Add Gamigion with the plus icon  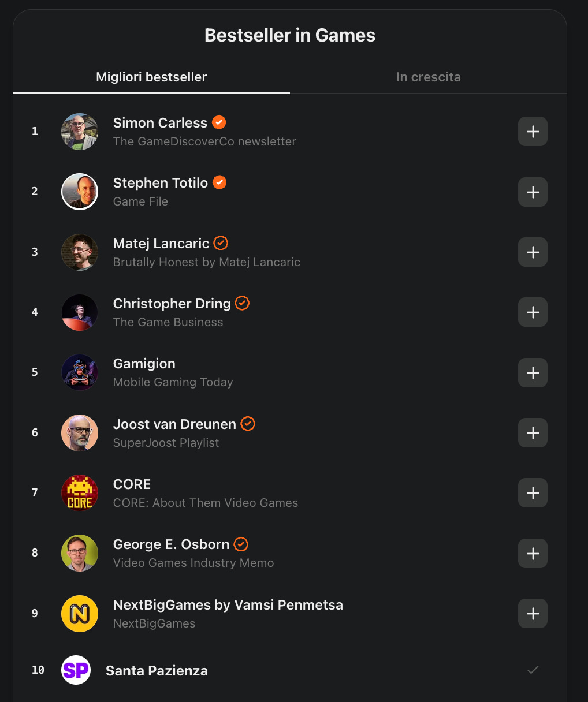(533, 373)
